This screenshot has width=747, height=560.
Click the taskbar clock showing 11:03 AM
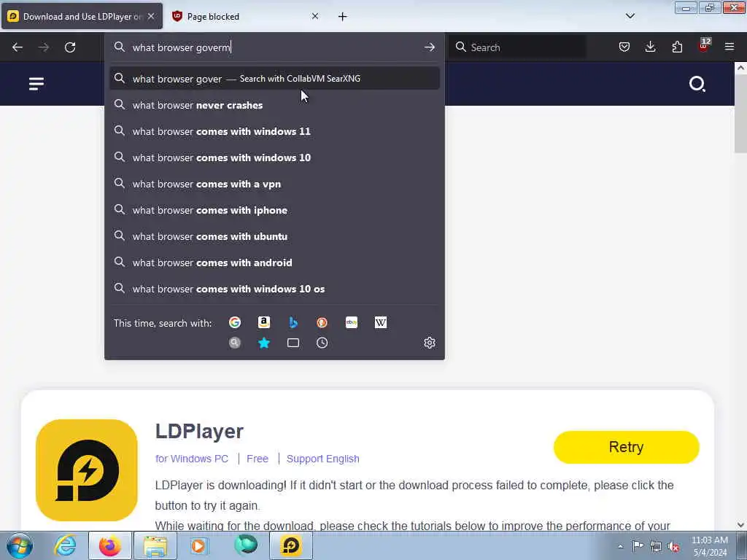pyautogui.click(x=709, y=545)
